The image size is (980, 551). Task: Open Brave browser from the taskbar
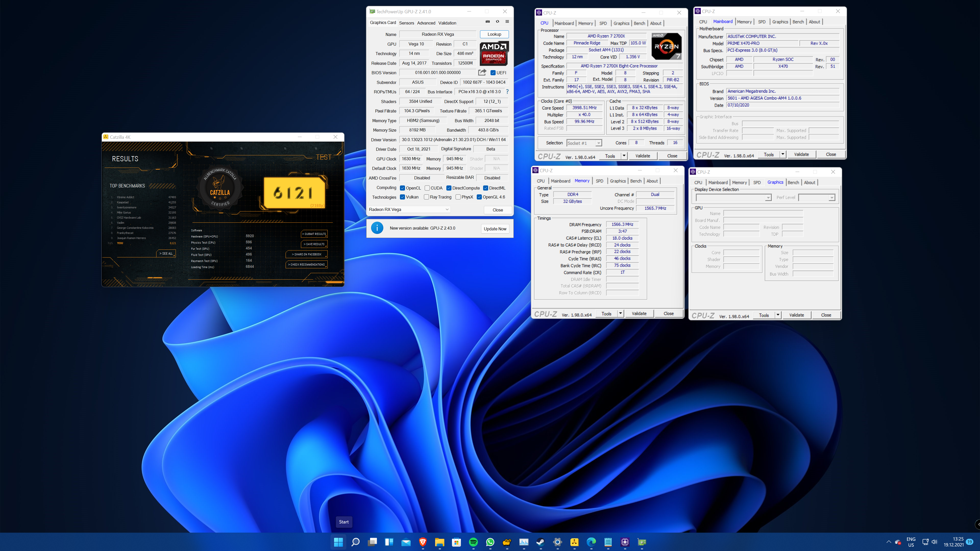(423, 542)
